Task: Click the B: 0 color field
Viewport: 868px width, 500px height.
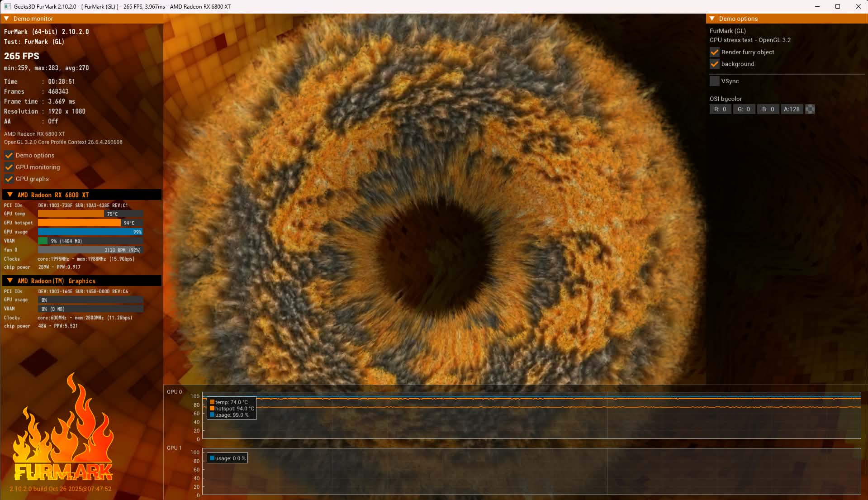Action: (768, 109)
